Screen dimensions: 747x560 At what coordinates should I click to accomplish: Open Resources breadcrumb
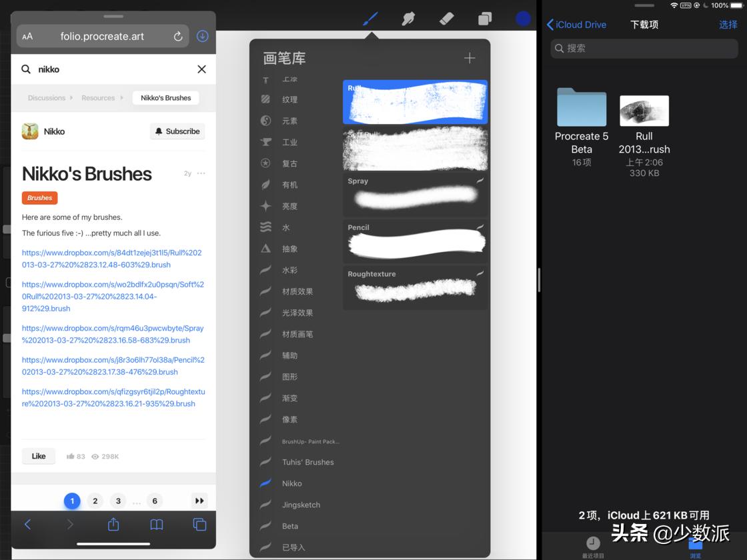point(98,98)
